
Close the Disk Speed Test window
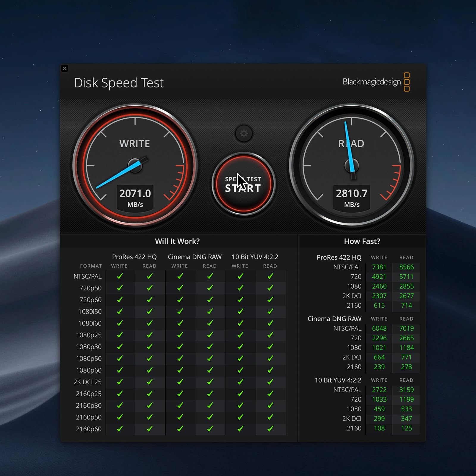click(65, 68)
